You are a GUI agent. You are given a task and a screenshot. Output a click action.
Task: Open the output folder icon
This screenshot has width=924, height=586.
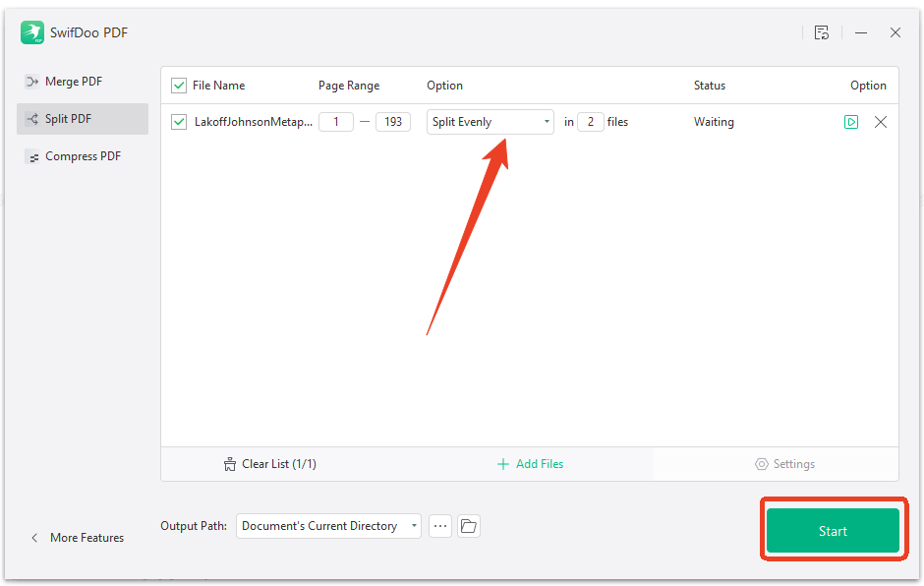(x=469, y=526)
